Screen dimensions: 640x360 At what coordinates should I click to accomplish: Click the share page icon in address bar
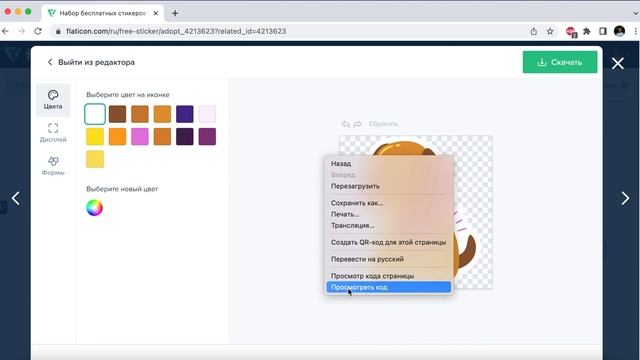click(x=533, y=31)
